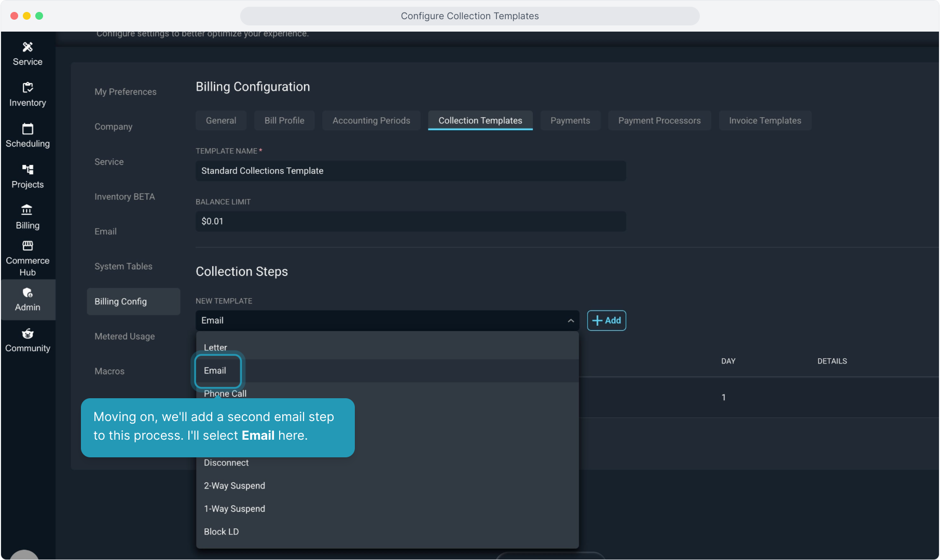Collapse the New Template dropdown chevron
The height and width of the screenshot is (560, 940).
click(x=571, y=321)
